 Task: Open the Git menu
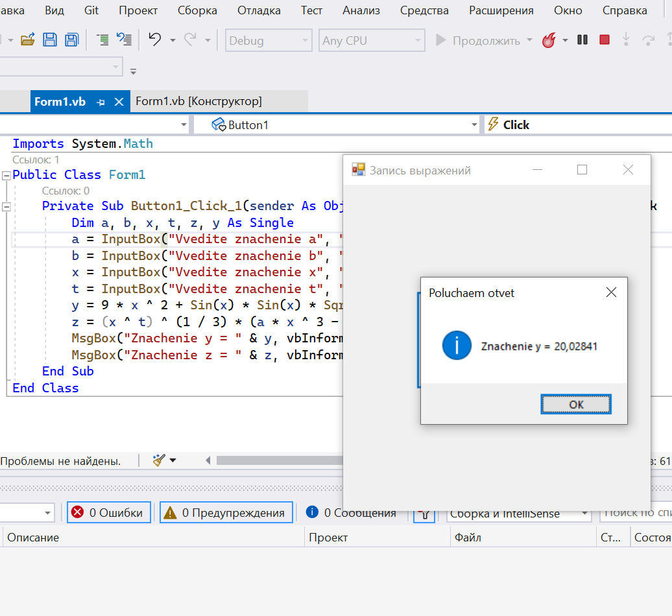click(x=91, y=10)
